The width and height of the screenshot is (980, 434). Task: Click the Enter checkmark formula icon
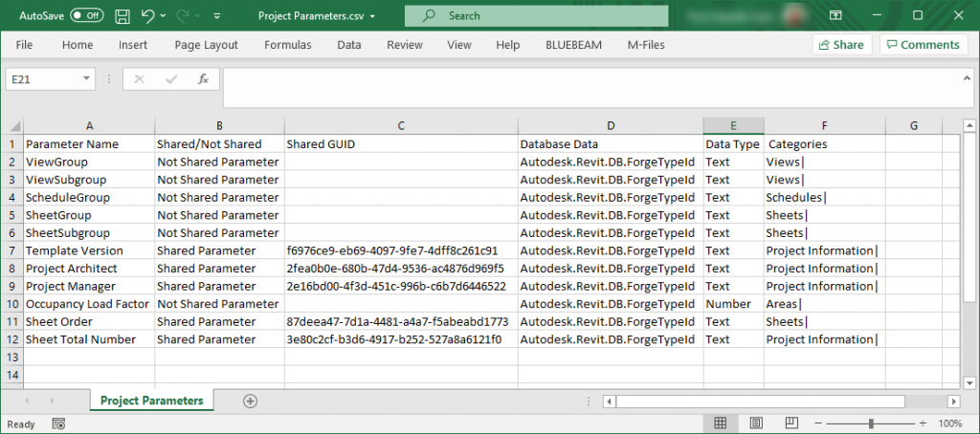(170, 79)
